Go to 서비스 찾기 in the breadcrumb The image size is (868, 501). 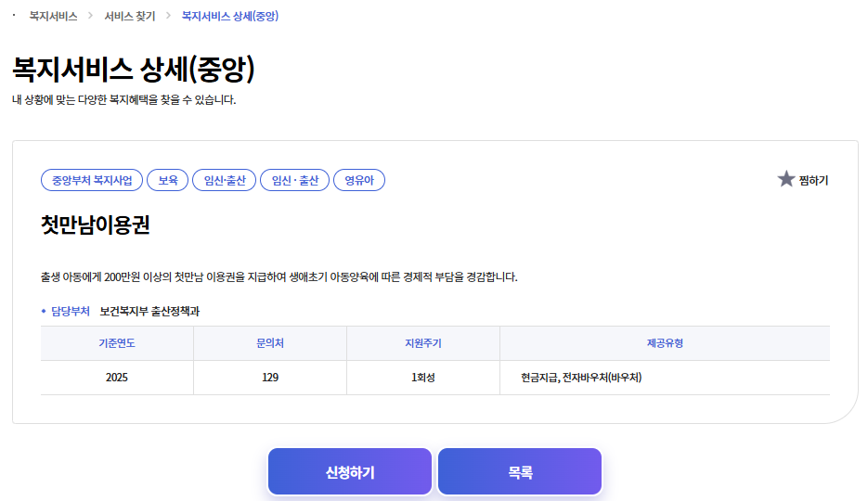tap(130, 16)
